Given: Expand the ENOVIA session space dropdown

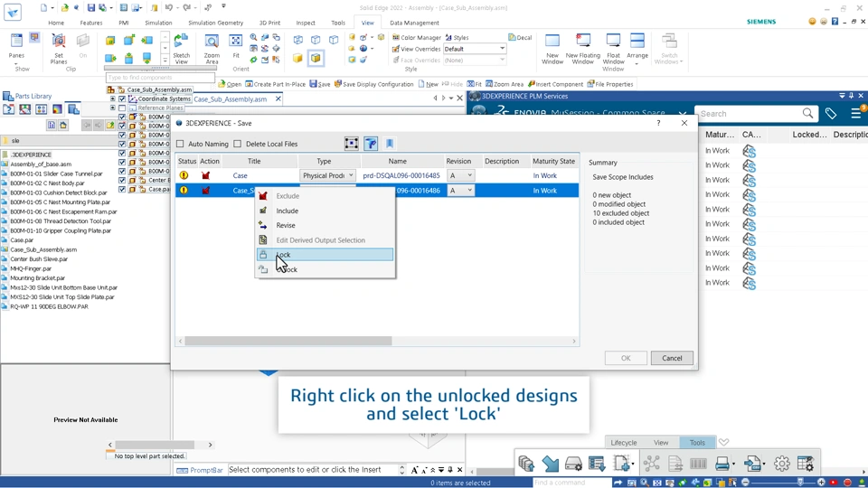Looking at the screenshot, I should tap(683, 113).
